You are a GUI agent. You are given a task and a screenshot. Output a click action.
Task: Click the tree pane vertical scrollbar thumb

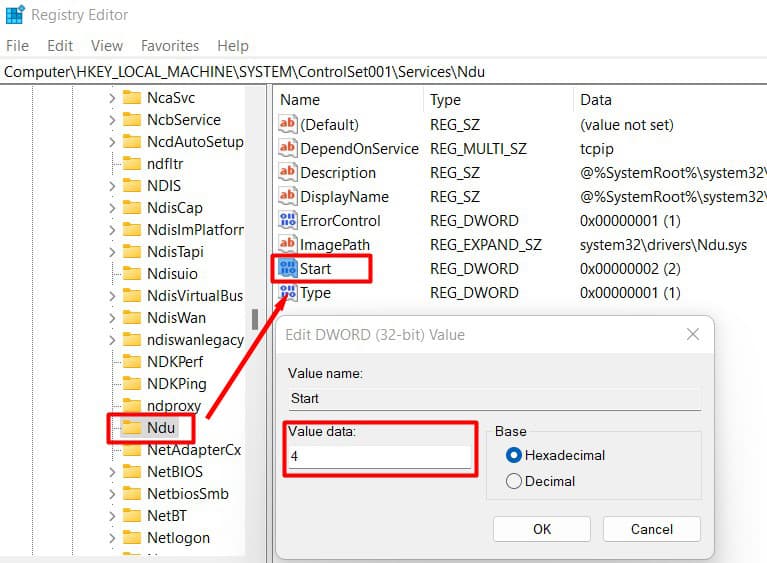[255, 319]
